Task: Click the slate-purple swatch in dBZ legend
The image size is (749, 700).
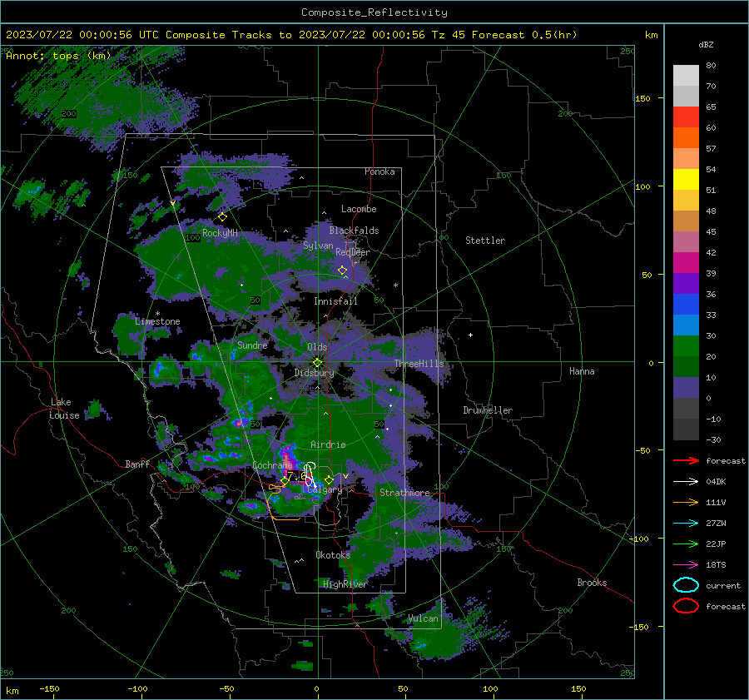Action: point(686,387)
